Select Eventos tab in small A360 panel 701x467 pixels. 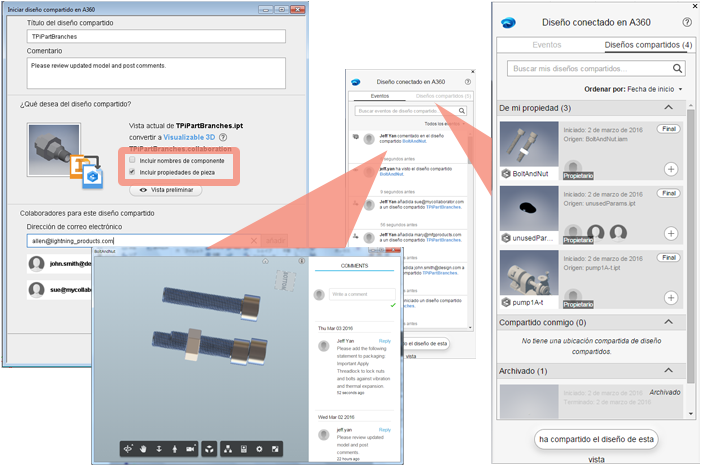pyautogui.click(x=380, y=96)
